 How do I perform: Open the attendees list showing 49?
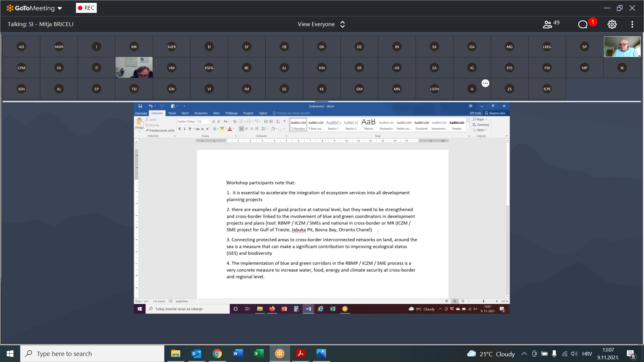(551, 24)
